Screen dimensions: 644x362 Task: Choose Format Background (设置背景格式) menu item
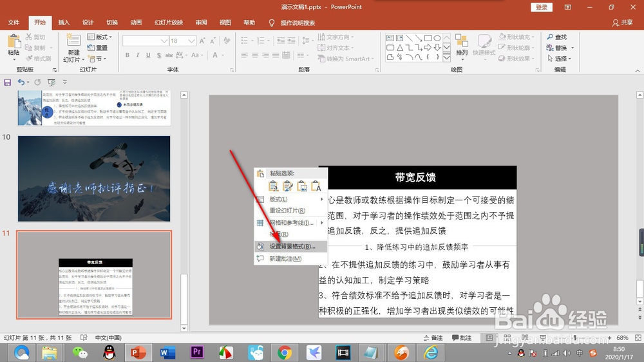pos(291,247)
